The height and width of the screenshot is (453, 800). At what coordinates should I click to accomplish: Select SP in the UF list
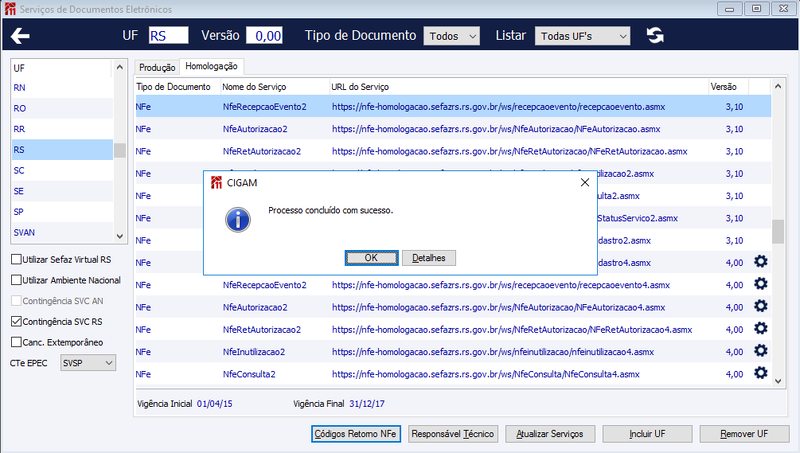click(62, 212)
